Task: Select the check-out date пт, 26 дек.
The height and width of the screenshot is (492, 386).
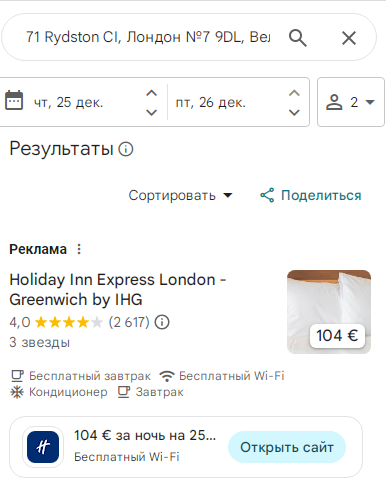Action: pyautogui.click(x=211, y=102)
